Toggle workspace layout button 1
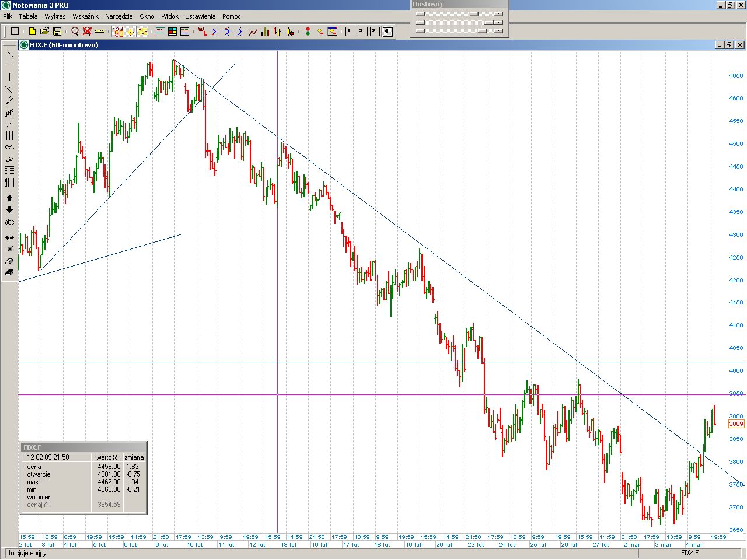Viewport: 747px width, 560px height. tap(350, 32)
